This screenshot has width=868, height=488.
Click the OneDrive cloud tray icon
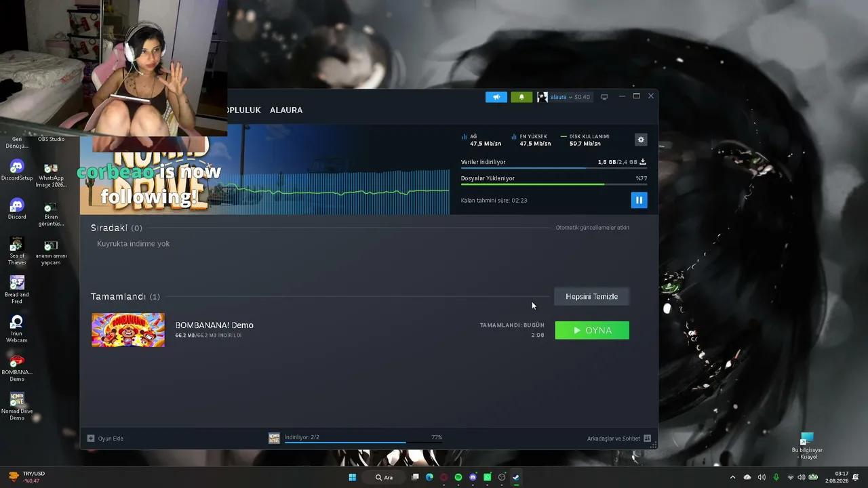coord(747,477)
